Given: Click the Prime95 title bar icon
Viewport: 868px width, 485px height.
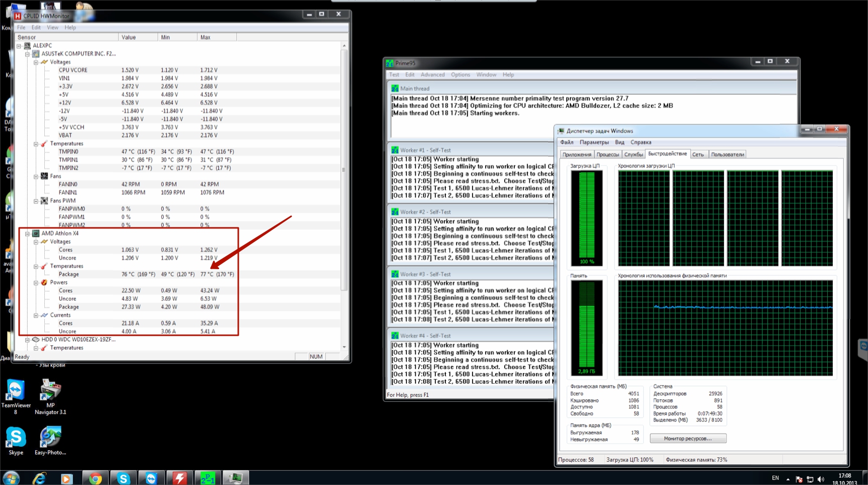Looking at the screenshot, I should [389, 63].
